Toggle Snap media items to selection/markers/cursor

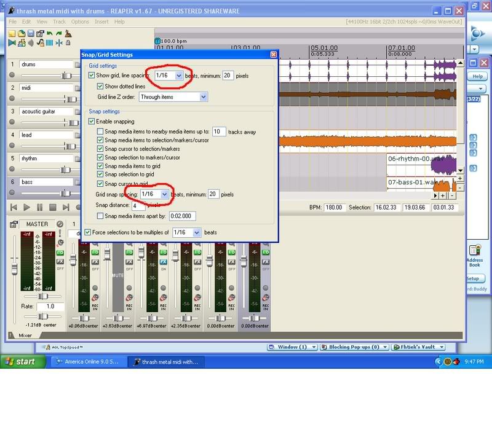coord(100,140)
